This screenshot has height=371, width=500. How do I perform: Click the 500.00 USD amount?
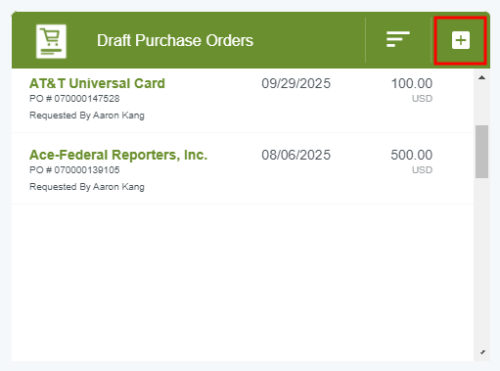(412, 161)
